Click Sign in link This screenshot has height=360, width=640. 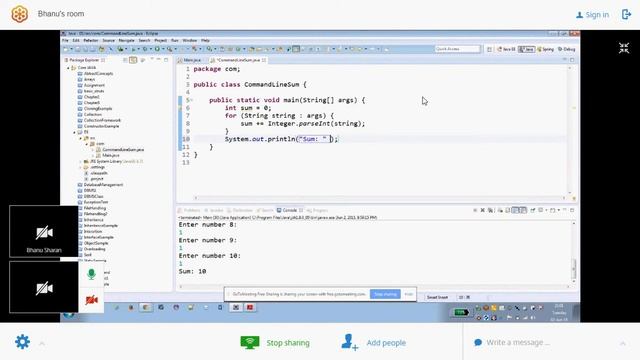[x=592, y=15]
